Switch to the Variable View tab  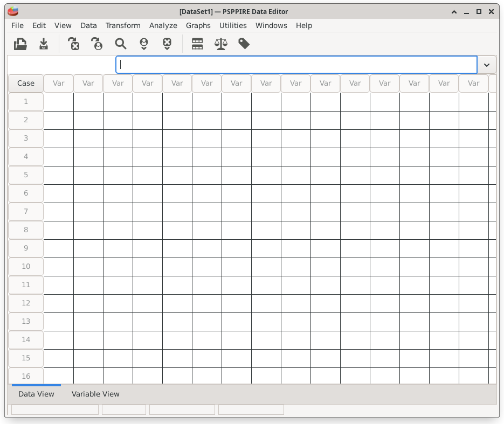(x=95, y=394)
